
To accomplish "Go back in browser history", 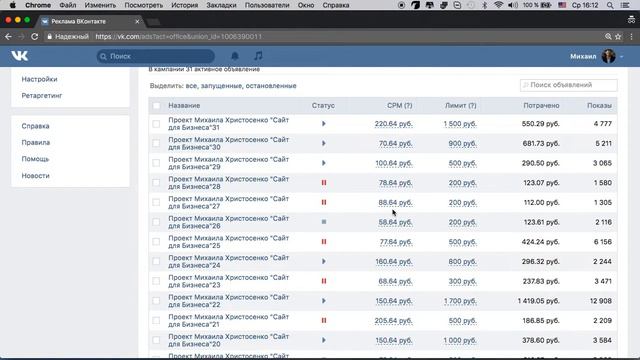I will [8, 36].
